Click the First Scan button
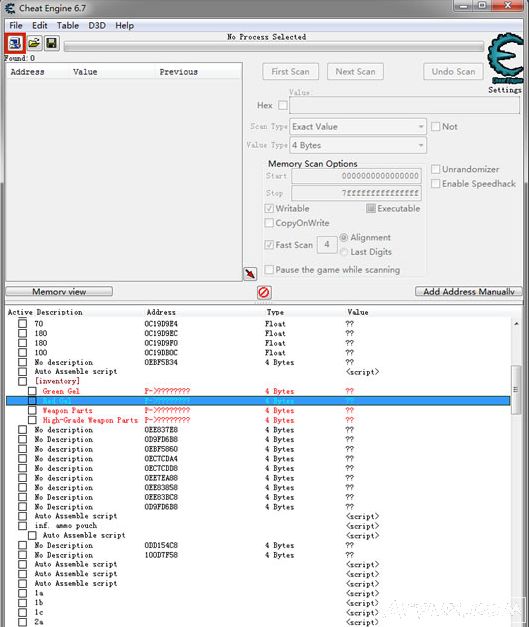This screenshot has width=529, height=627. point(291,72)
